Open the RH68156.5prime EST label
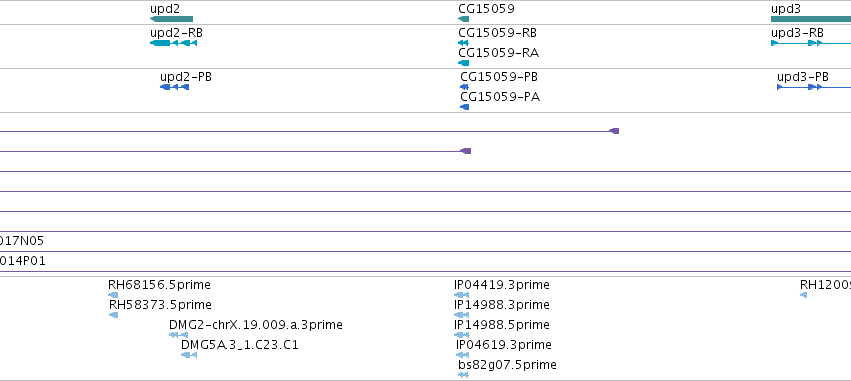 pos(159,284)
